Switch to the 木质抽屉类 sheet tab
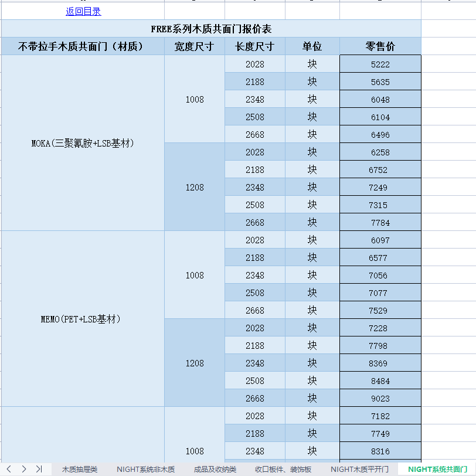Image resolution: width=476 pixels, height=476 pixels. coord(80,470)
